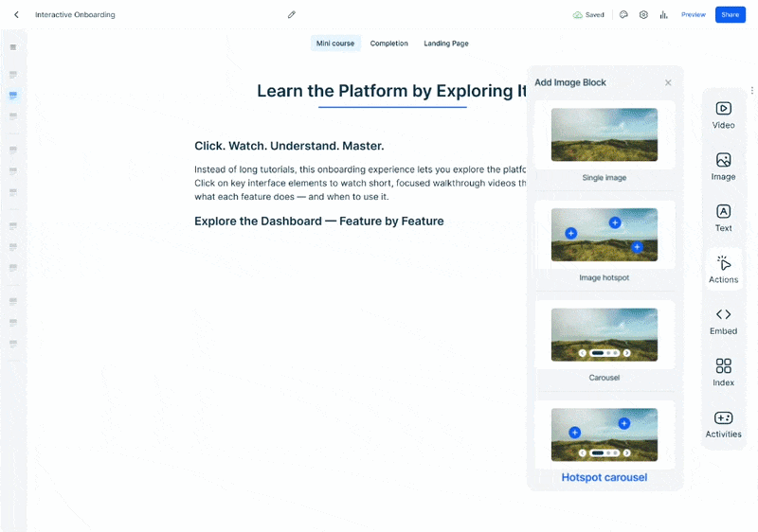Select the highlighted page in left sidebar
The image size is (758, 532).
tap(13, 96)
